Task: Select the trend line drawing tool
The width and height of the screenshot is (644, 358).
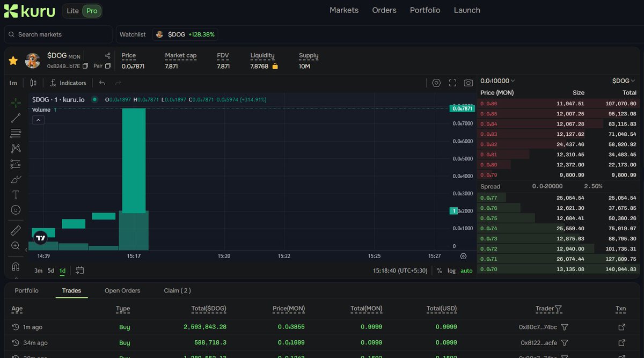Action: click(16, 118)
